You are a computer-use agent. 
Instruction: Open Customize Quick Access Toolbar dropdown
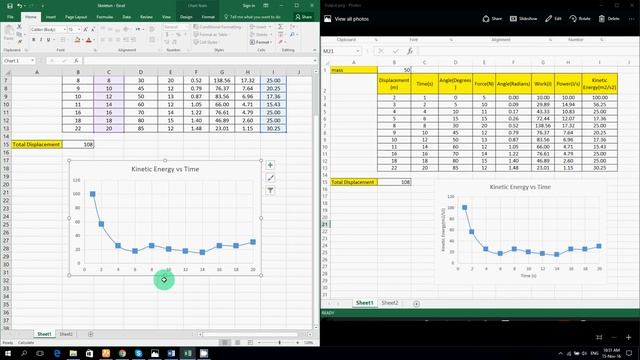pos(42,6)
